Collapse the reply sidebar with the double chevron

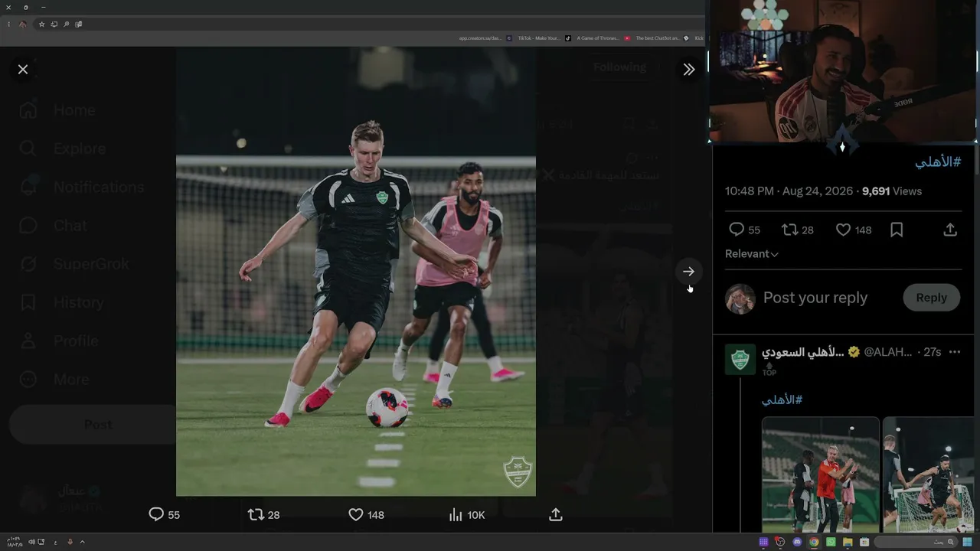[x=689, y=70]
